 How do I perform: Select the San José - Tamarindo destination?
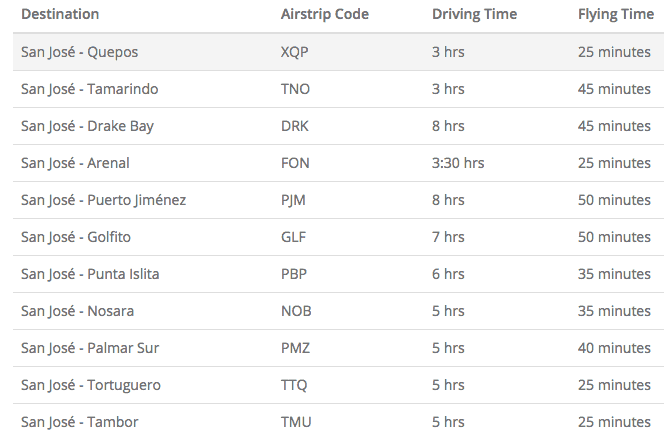(89, 89)
